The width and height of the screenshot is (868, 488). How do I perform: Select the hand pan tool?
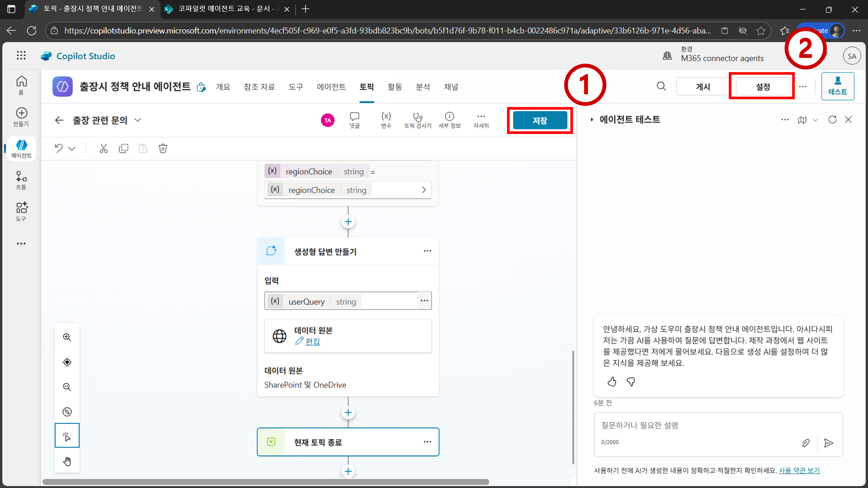point(67,461)
